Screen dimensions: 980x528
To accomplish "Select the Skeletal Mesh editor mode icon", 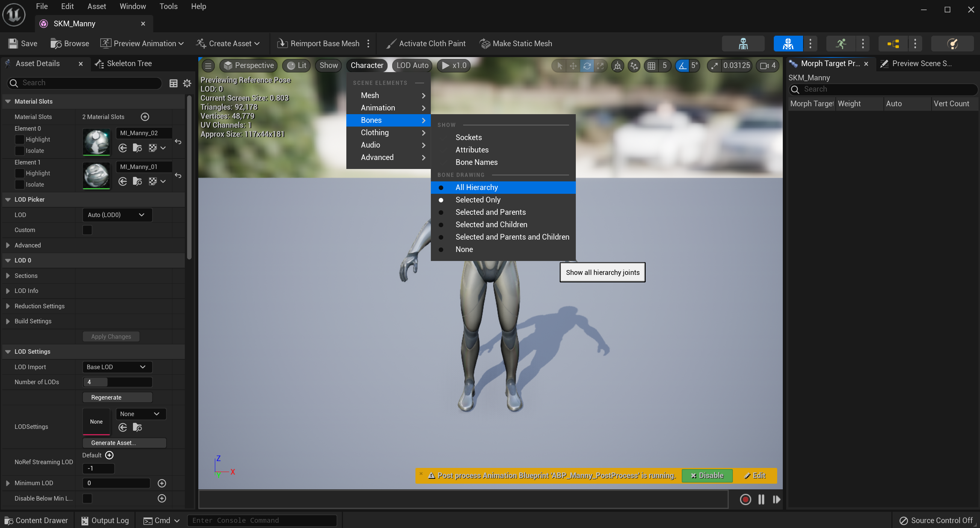I will click(788, 44).
